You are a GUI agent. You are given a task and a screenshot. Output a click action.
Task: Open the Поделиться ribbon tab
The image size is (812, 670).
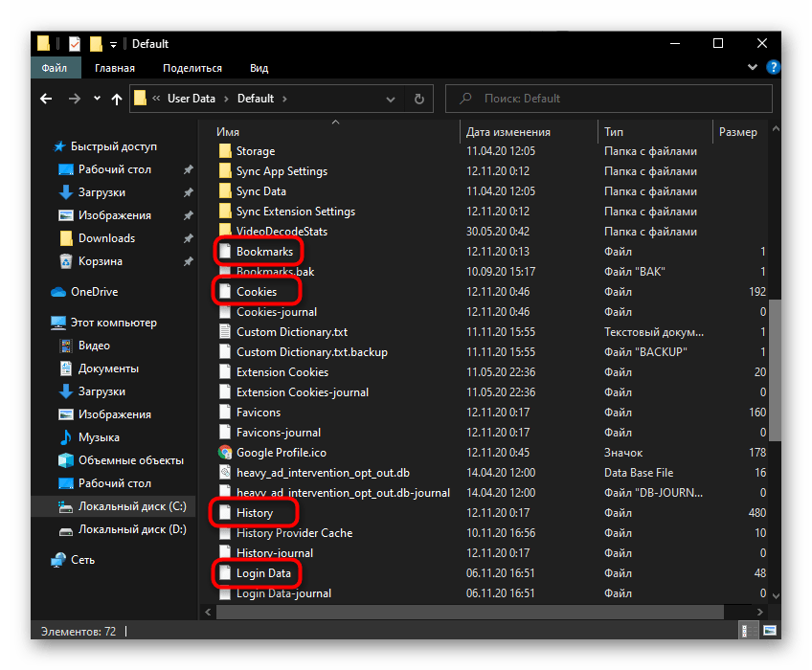coord(192,68)
